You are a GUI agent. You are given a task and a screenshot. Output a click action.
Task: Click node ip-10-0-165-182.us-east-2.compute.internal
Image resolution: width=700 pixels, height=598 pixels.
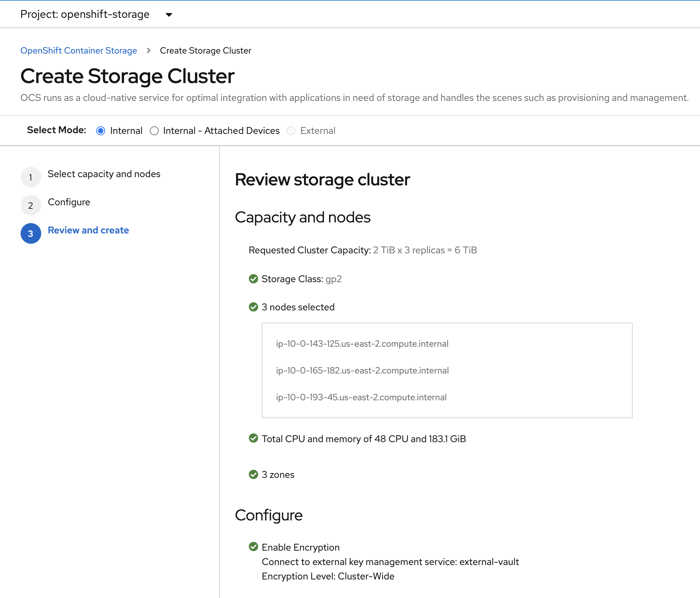[362, 370]
